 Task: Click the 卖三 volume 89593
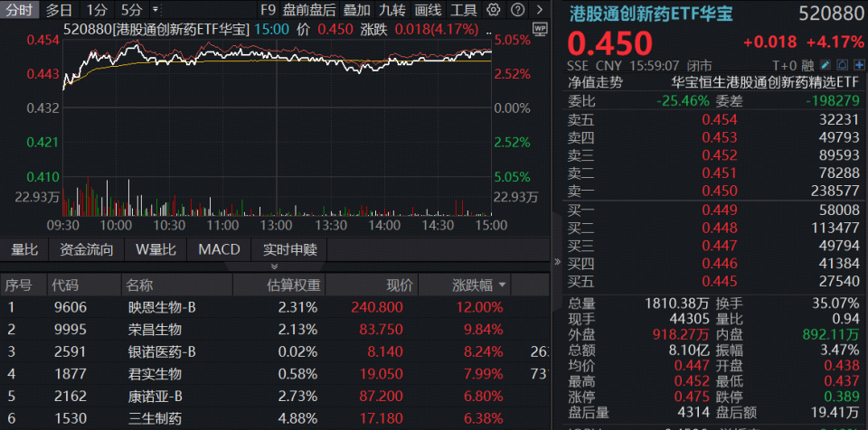pos(840,155)
